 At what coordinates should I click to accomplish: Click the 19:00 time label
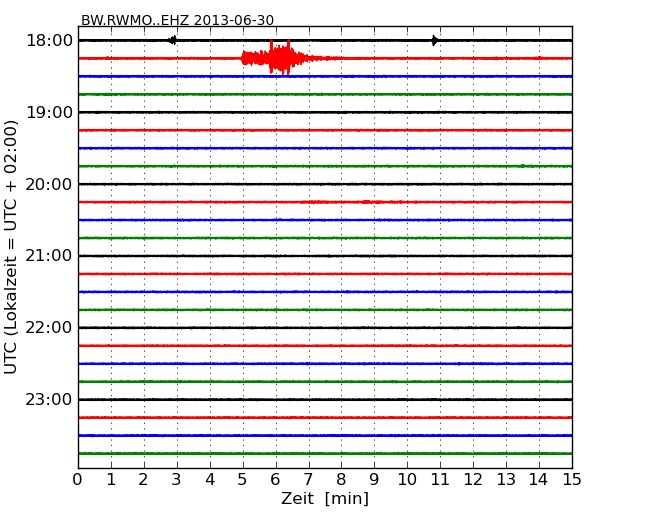tap(49, 112)
